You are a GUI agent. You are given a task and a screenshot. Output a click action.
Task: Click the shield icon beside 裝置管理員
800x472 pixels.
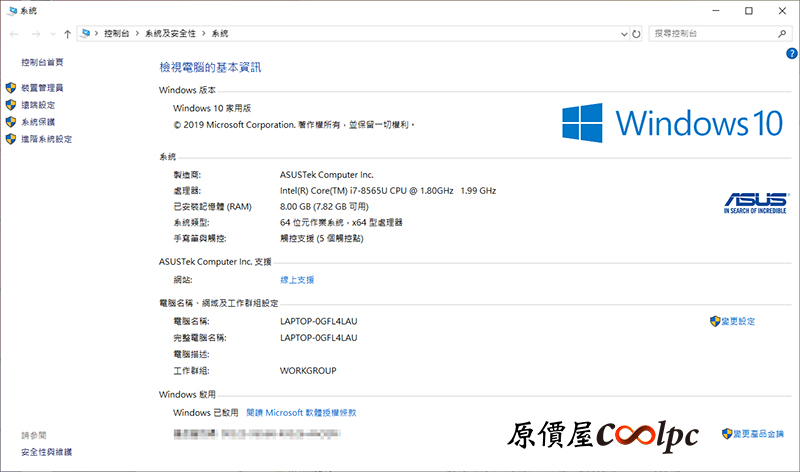(11, 88)
